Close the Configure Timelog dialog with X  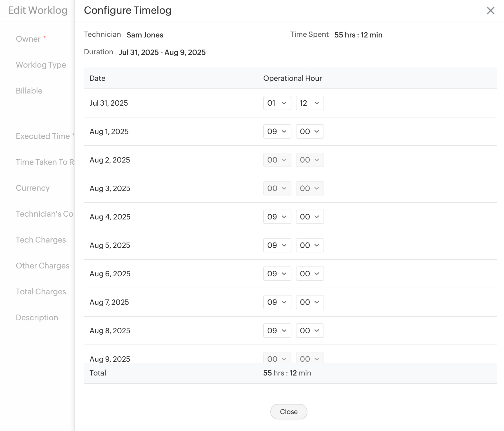click(490, 10)
